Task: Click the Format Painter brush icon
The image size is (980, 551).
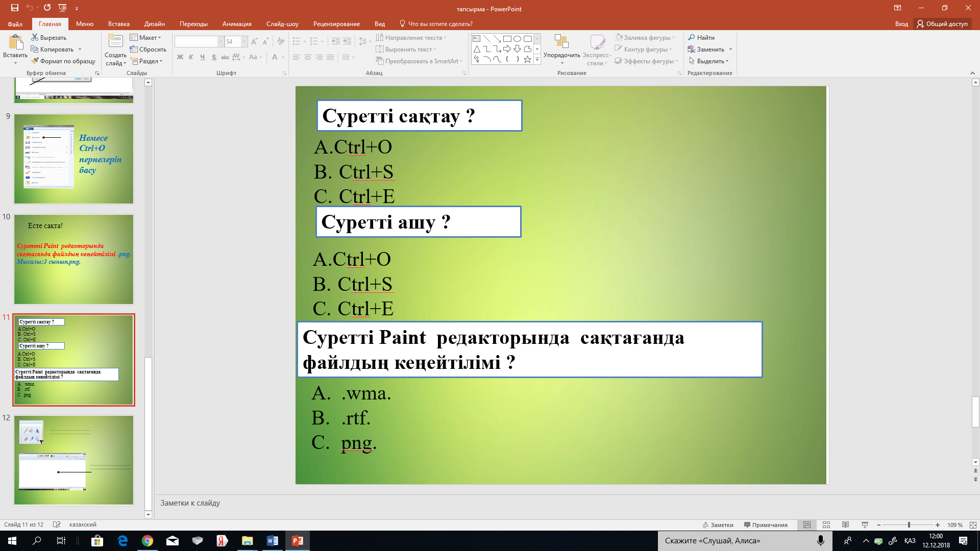Action: [35, 61]
